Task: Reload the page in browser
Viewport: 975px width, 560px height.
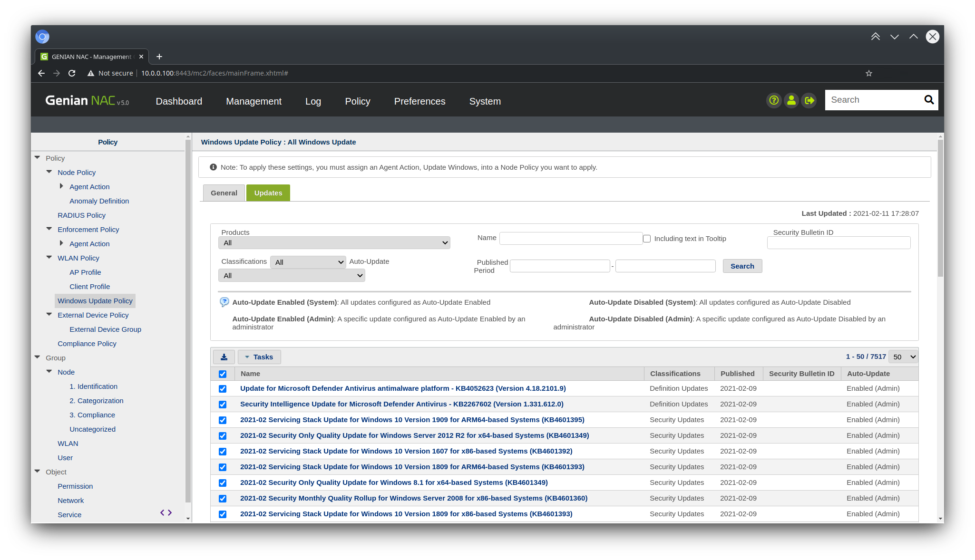Action: pyautogui.click(x=72, y=73)
